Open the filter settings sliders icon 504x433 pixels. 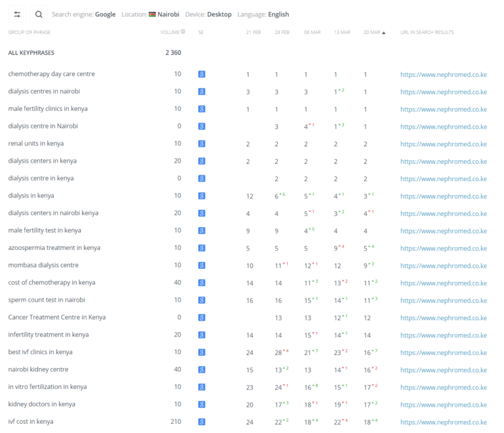point(17,14)
